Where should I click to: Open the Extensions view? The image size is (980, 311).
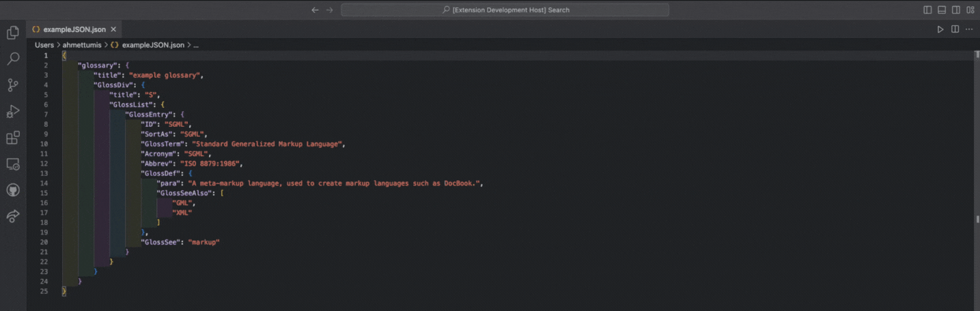(12, 138)
